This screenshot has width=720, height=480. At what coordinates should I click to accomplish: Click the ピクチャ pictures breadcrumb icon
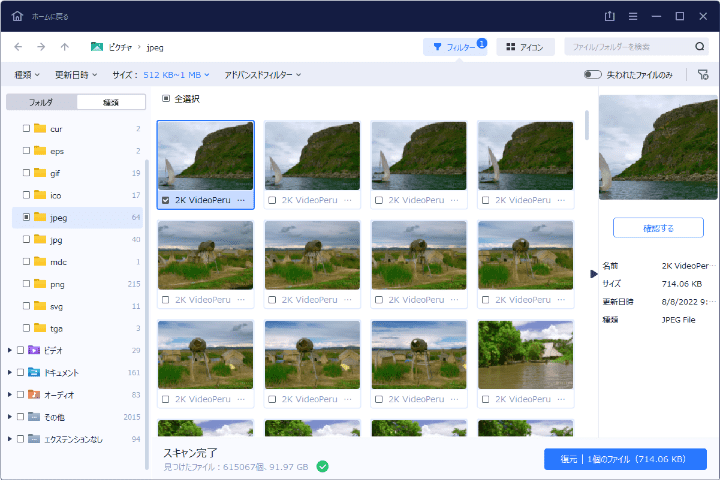(97, 46)
